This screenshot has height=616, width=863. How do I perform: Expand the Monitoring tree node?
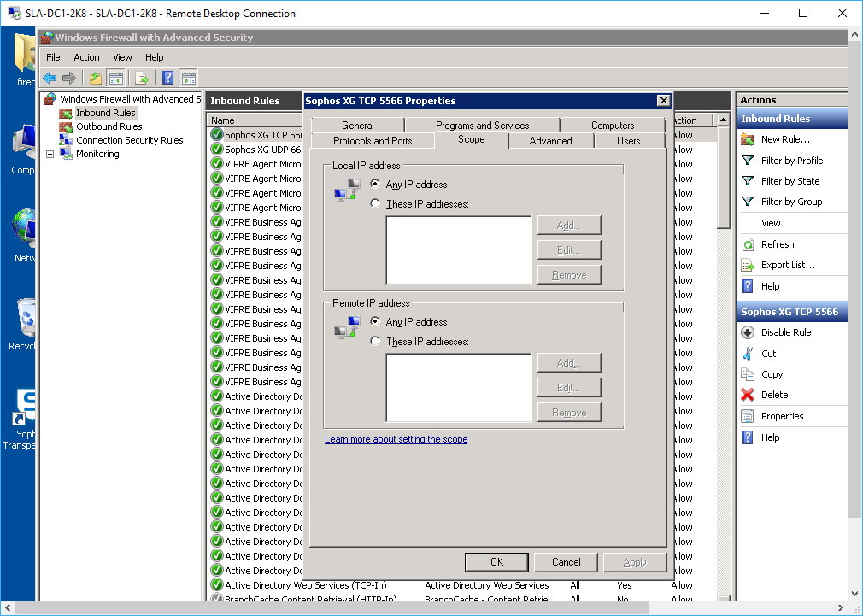(x=50, y=154)
